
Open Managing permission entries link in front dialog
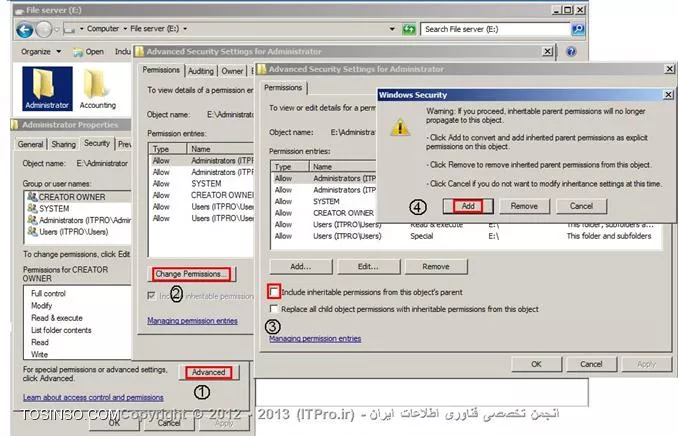pyautogui.click(x=315, y=339)
